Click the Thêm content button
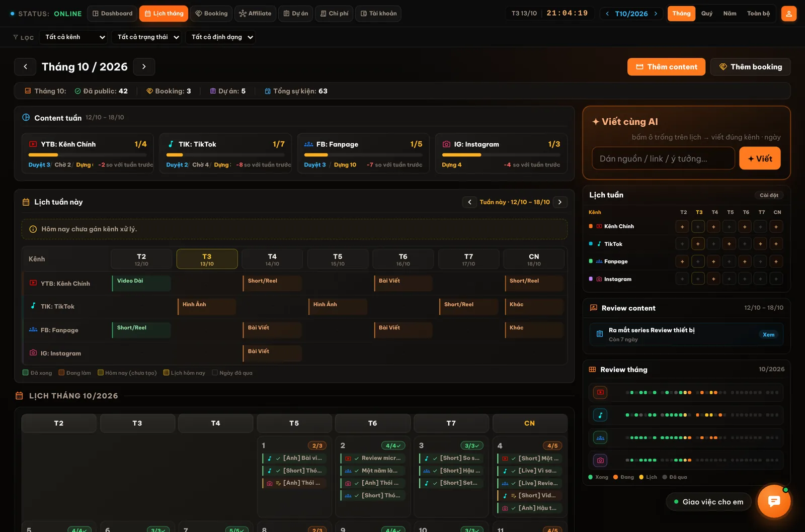805x532 pixels. point(666,67)
